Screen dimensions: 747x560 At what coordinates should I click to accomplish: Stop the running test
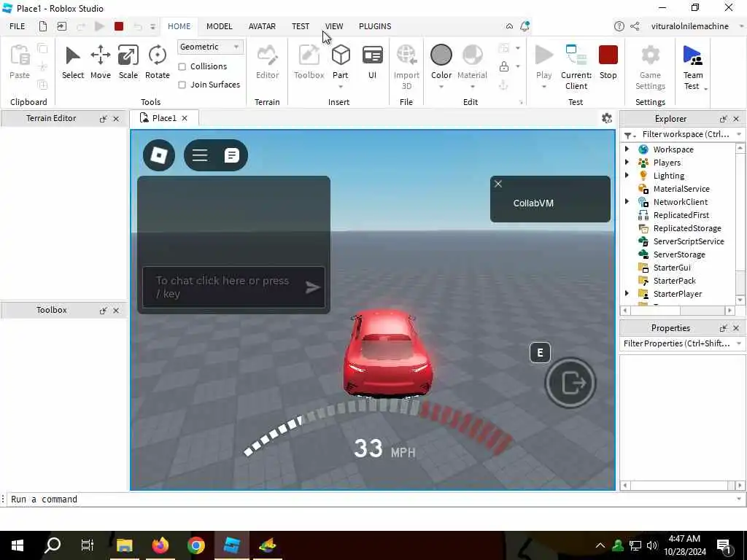[x=608, y=62]
